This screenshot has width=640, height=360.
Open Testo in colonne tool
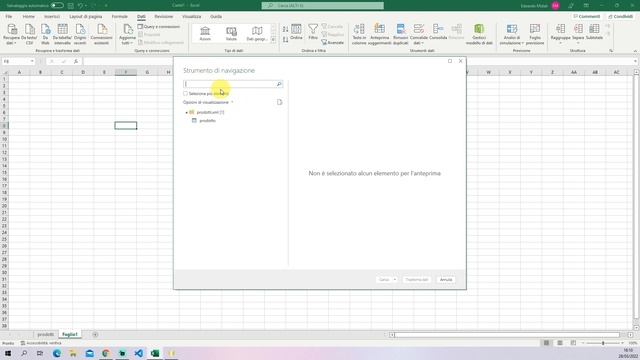359,34
